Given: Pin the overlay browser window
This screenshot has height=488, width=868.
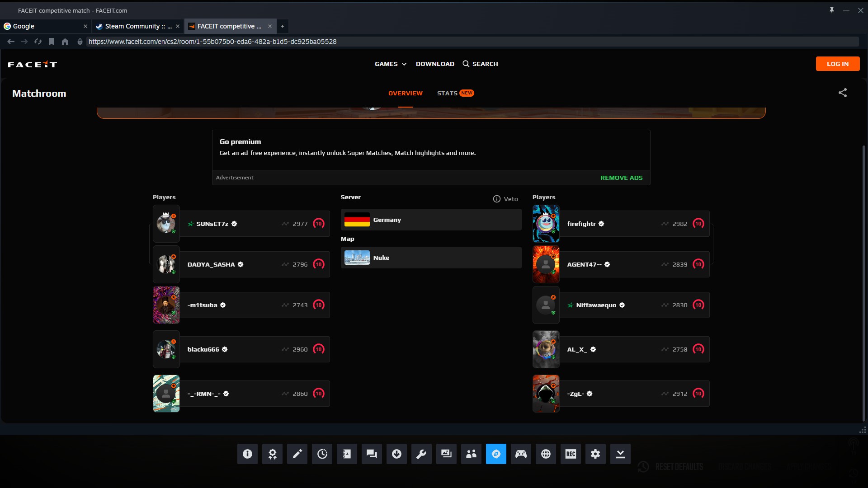Looking at the screenshot, I should tap(832, 10).
